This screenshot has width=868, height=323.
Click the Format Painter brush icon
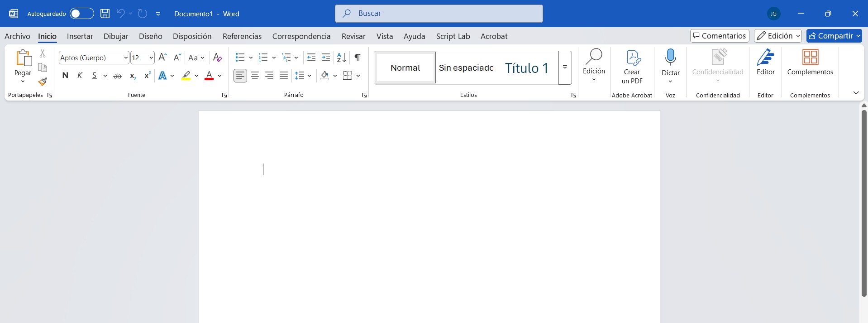click(43, 82)
